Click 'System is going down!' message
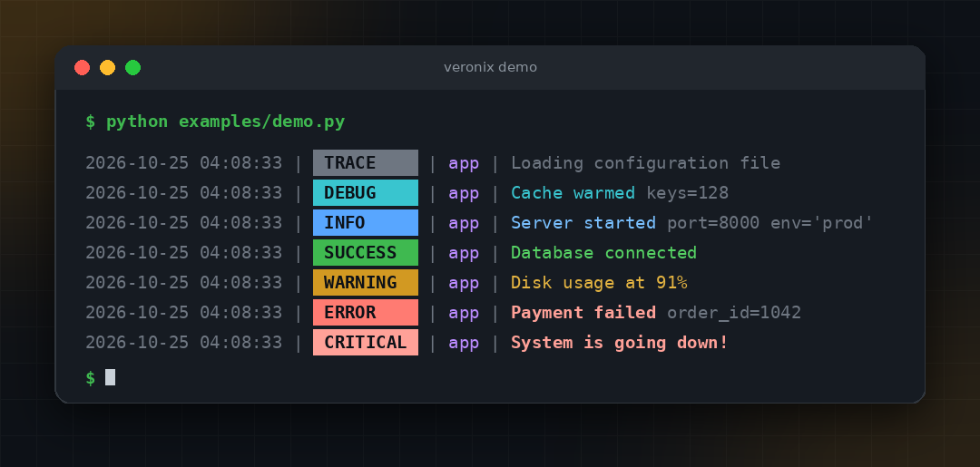Screen dimensions: 980x467 click(620, 343)
